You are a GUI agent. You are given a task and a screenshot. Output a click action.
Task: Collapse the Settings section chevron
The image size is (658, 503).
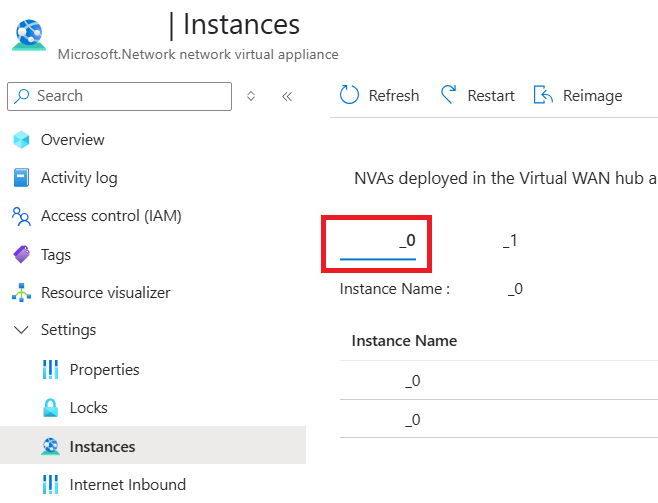[x=21, y=330]
